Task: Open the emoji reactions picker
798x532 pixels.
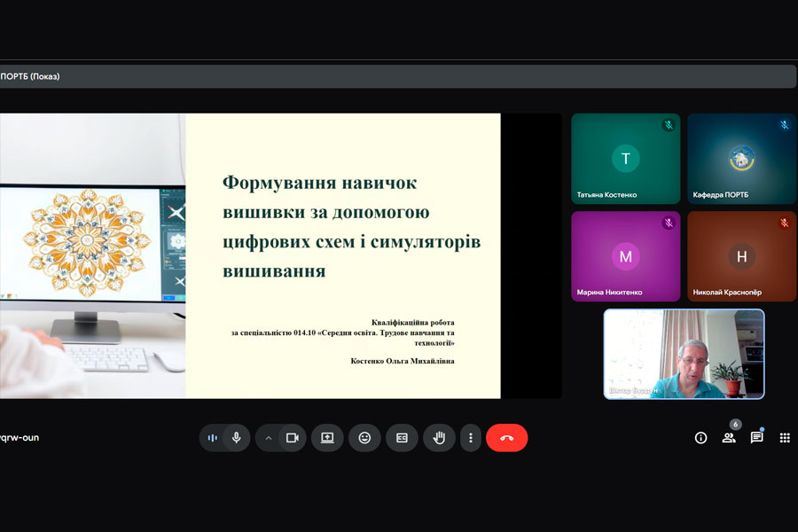Action: (364, 438)
